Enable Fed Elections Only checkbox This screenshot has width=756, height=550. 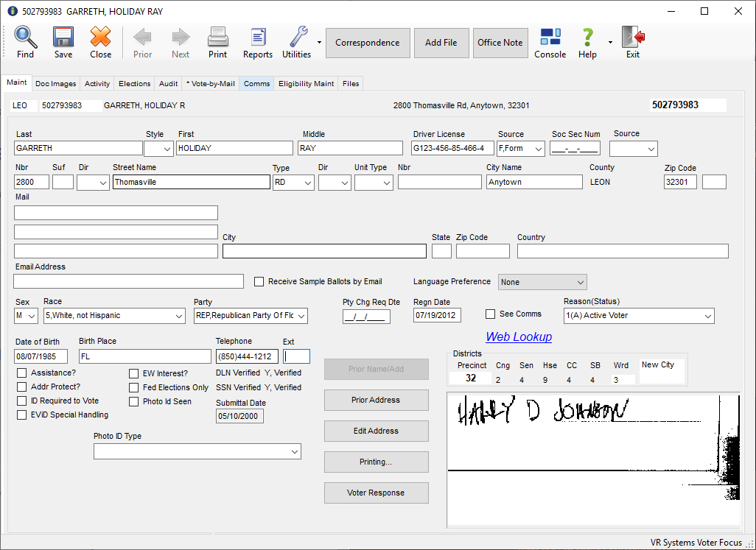coord(133,388)
